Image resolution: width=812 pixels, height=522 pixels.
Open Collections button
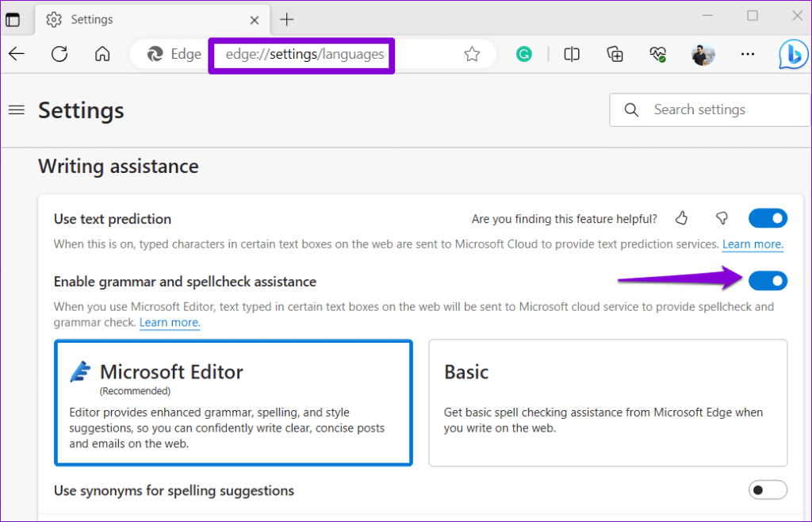[615, 54]
